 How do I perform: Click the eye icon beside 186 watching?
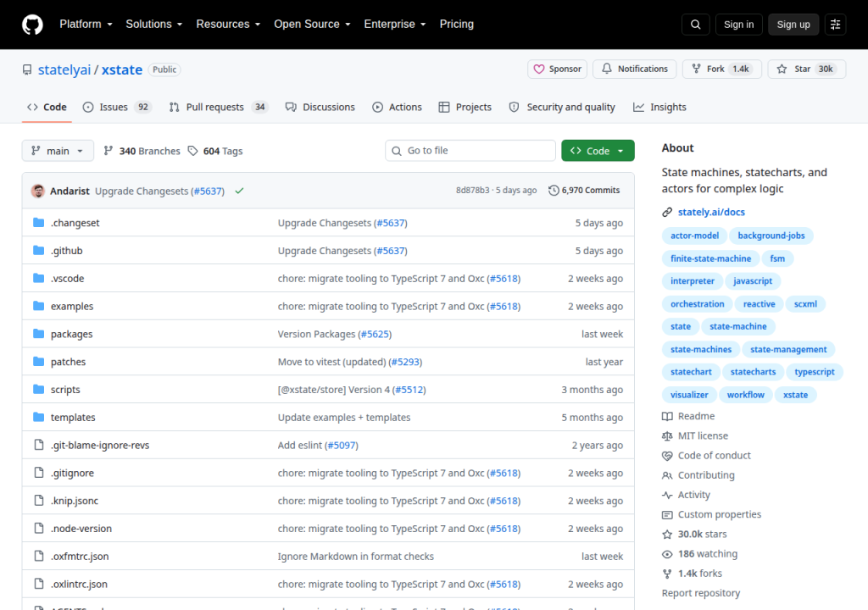pyautogui.click(x=667, y=554)
